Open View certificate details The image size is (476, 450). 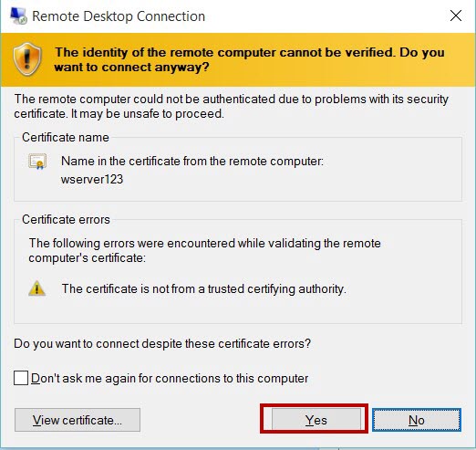click(x=78, y=420)
